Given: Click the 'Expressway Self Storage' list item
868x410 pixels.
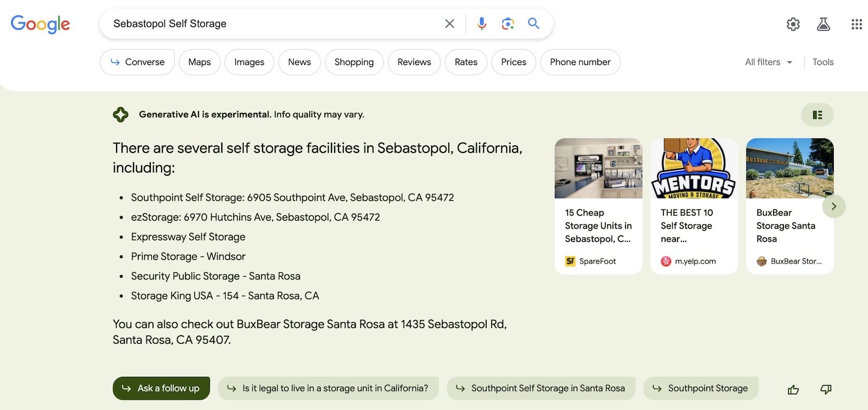Looking at the screenshot, I should pyautogui.click(x=188, y=237).
